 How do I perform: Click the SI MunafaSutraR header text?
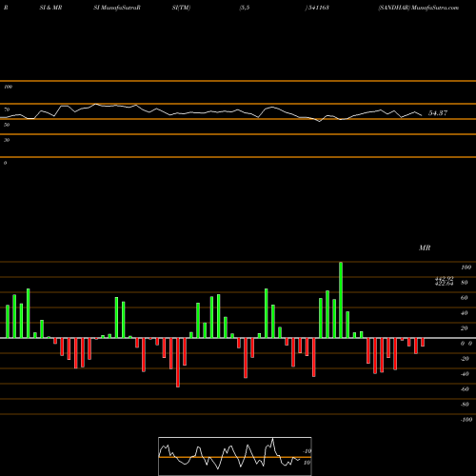pyautogui.click(x=117, y=8)
